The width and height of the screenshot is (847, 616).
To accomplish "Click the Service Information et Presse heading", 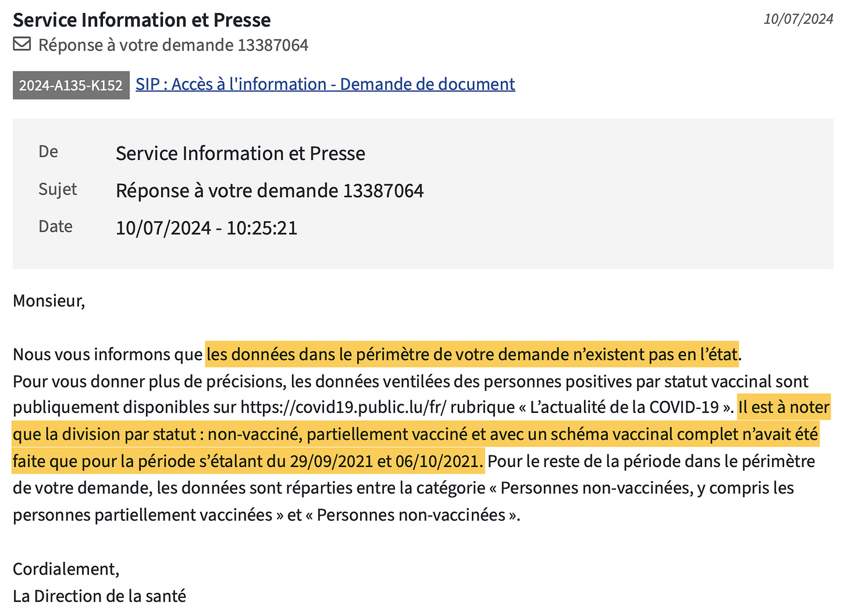I will (x=142, y=20).
